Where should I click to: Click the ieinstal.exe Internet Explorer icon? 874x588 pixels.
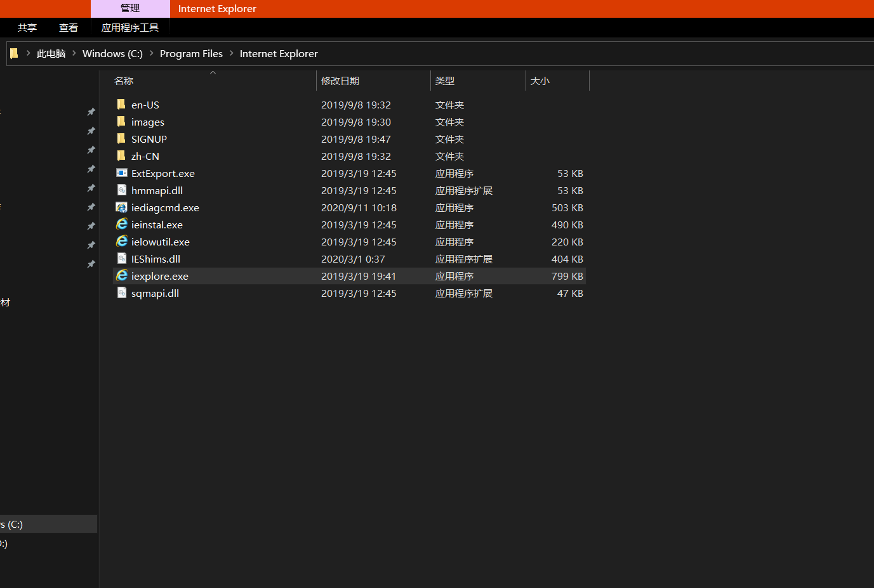pyautogui.click(x=122, y=225)
